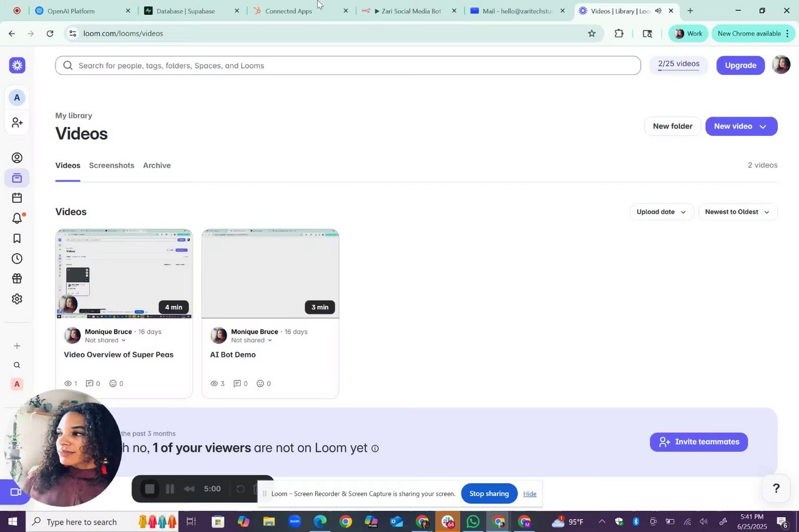
Task: Click Invite teammates button
Action: (699, 442)
